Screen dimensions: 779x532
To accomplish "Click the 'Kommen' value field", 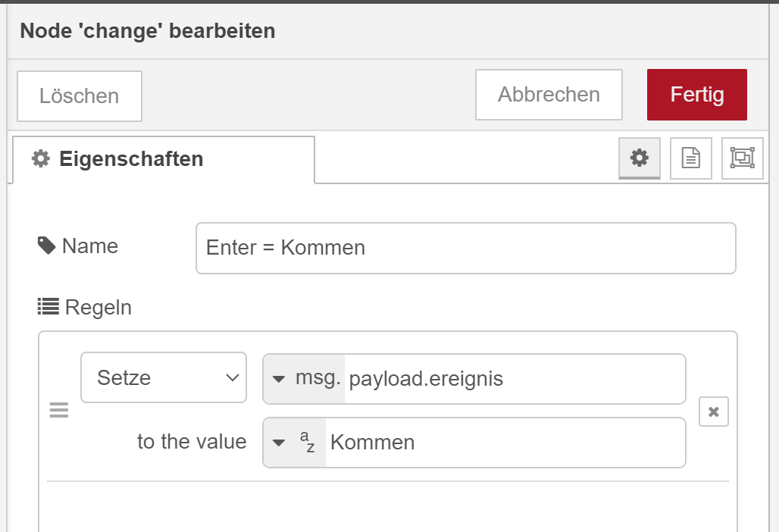I will [x=504, y=443].
